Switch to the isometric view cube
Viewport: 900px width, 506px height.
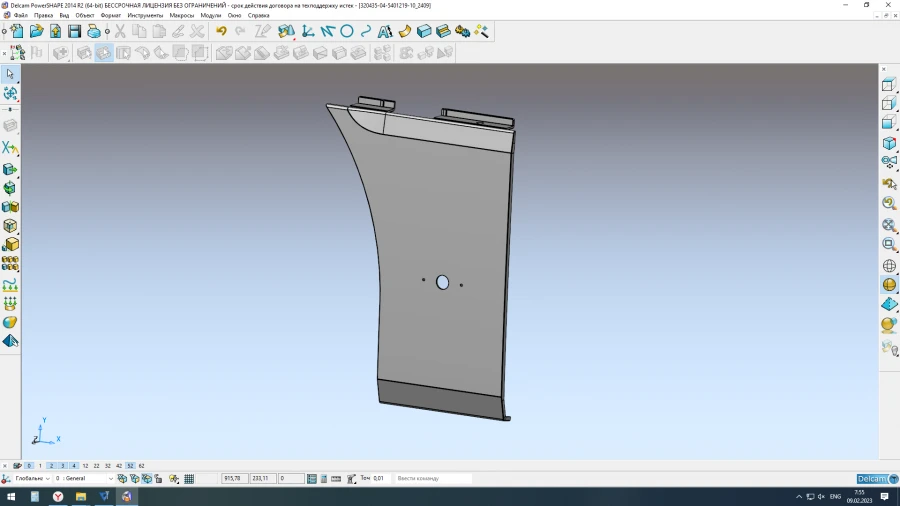[x=889, y=144]
